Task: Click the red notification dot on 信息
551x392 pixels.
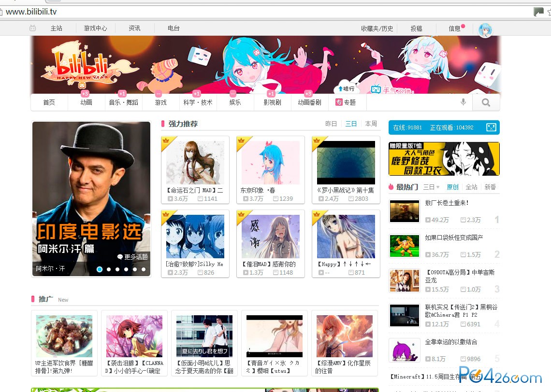Action: tap(463, 26)
